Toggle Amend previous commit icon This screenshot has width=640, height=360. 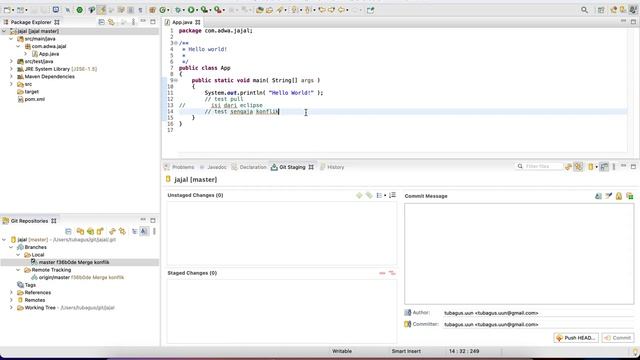pyautogui.click(x=598, y=196)
